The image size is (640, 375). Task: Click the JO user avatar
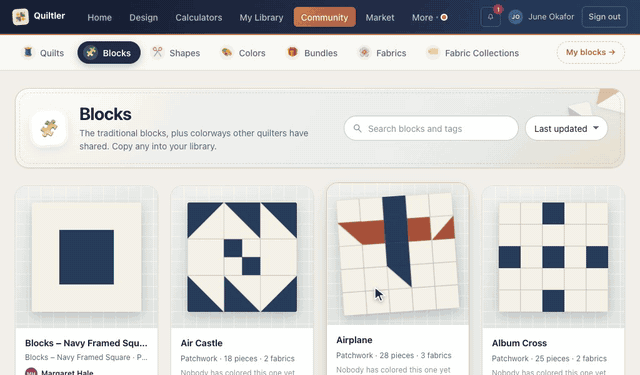pyautogui.click(x=516, y=17)
